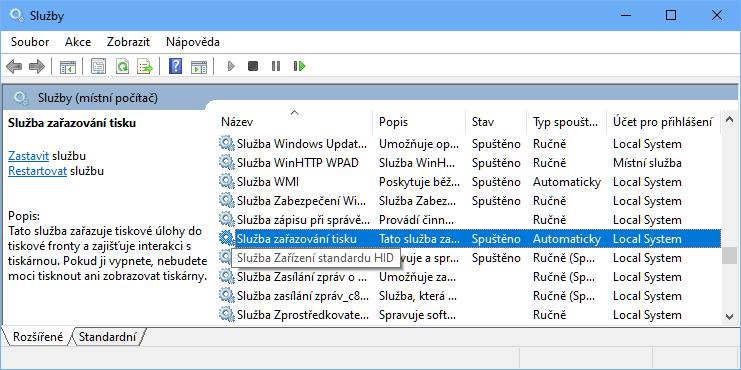Select the Služba zápisu při správě... row name
This screenshot has width=741, height=370.
(303, 220)
